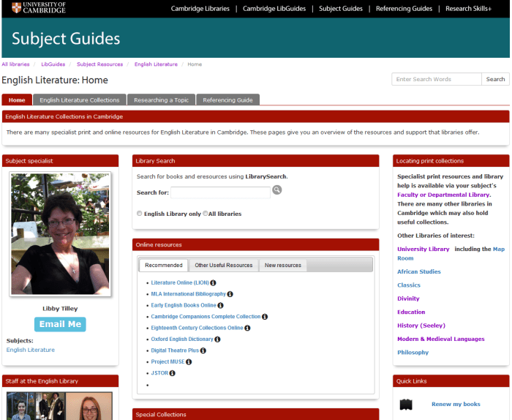512x420 pixels.
Task: Select the Recommended resources tab
Action: pos(164,265)
